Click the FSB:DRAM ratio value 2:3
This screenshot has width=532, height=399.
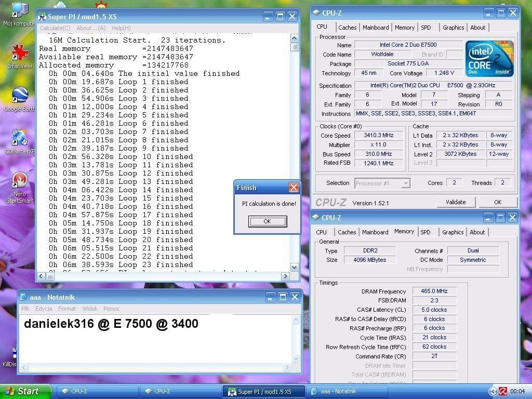click(434, 300)
